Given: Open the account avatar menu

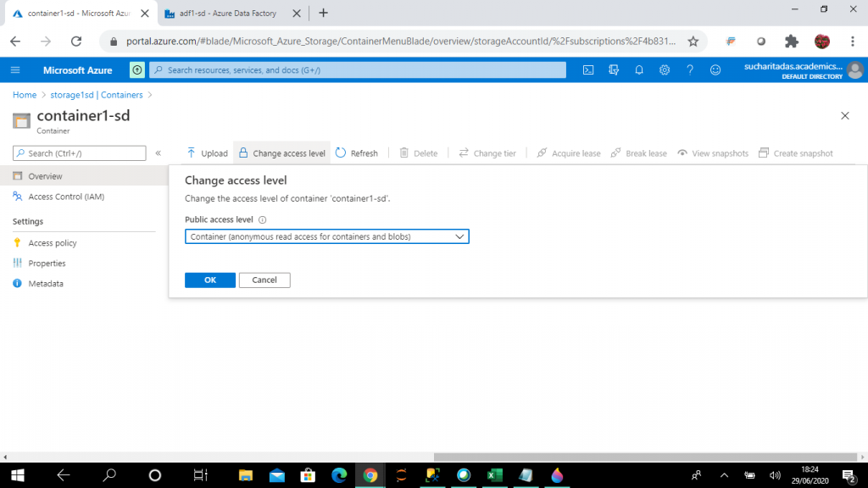Looking at the screenshot, I should pos(854,70).
